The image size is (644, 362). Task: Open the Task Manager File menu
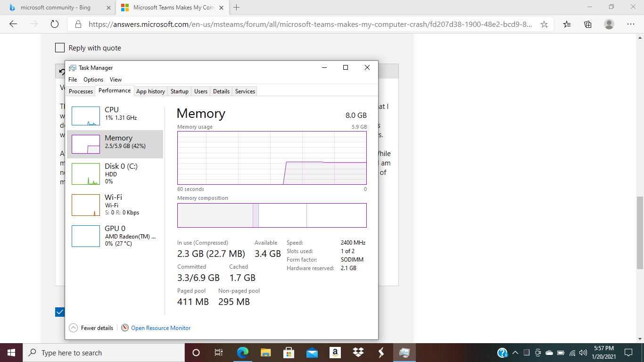click(x=73, y=80)
